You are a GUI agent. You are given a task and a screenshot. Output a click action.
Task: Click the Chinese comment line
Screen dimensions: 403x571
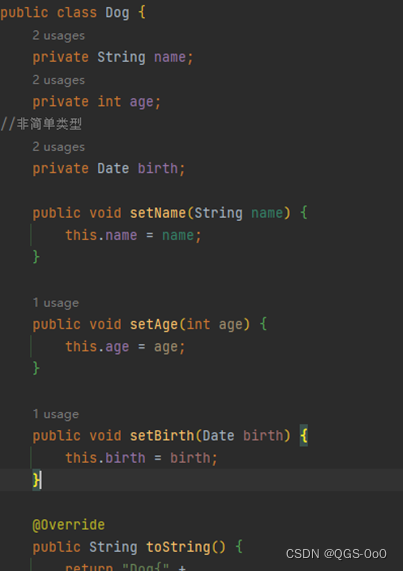pyautogui.click(x=41, y=124)
